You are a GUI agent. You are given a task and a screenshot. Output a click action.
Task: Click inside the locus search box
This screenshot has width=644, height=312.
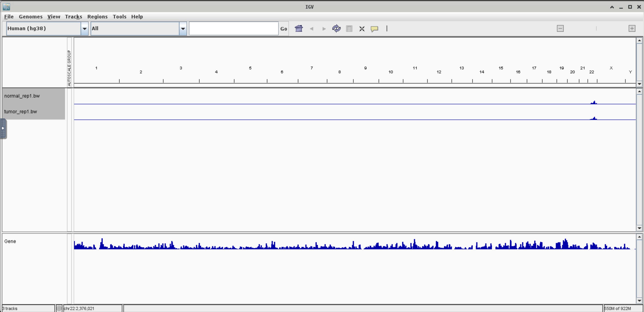point(233,28)
